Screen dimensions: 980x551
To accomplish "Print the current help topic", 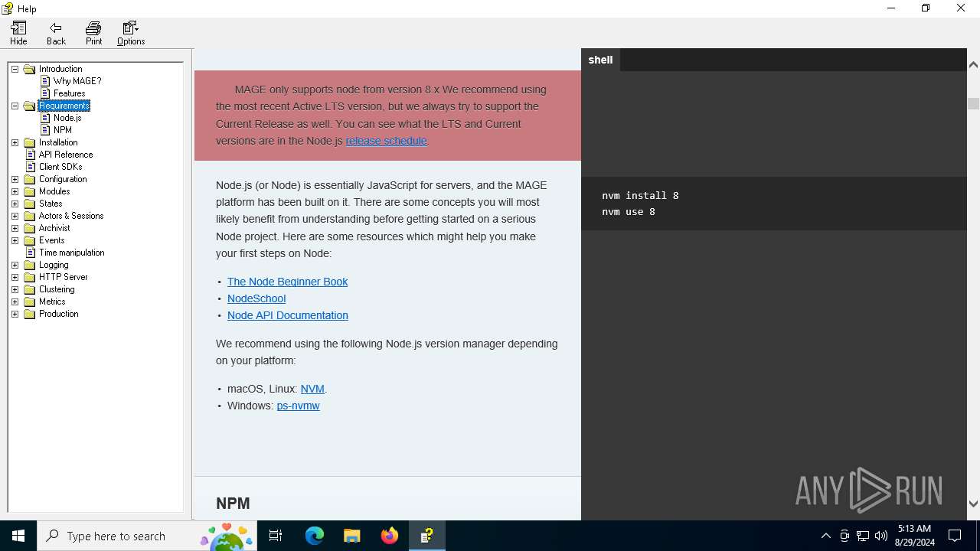I will pos(93,33).
